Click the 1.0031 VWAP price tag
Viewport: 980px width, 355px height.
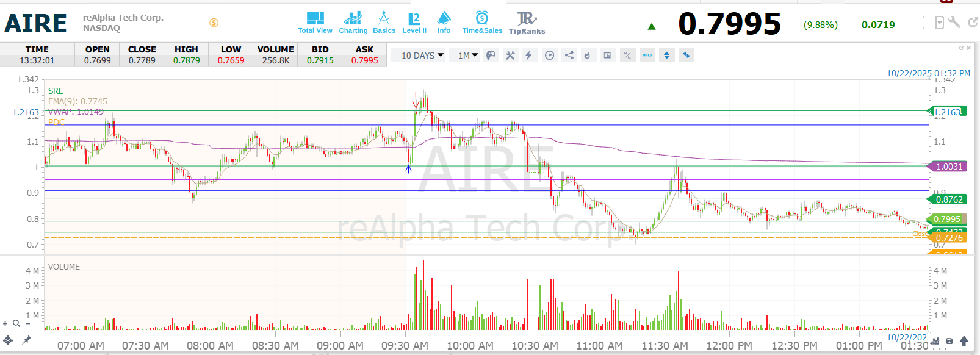tap(948, 167)
